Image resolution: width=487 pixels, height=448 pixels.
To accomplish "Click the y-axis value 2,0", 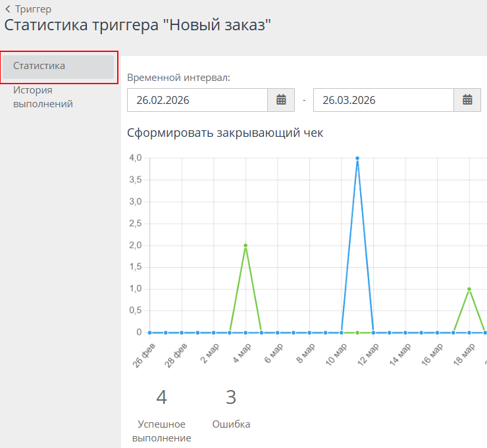I will pos(136,245).
